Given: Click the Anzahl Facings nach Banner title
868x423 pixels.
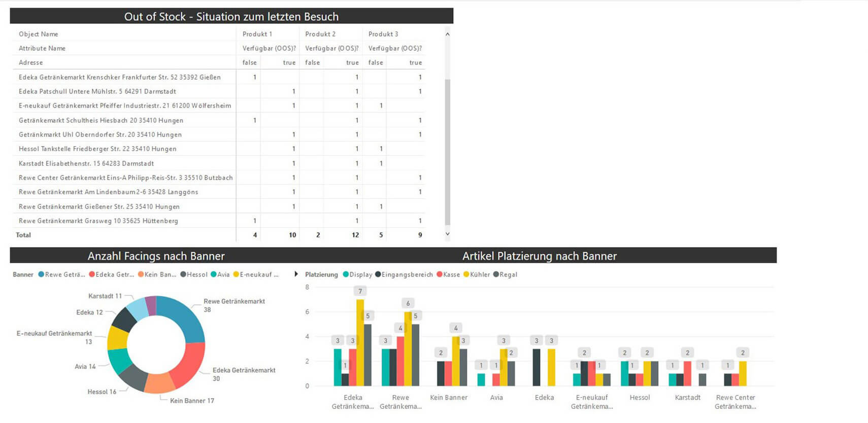Looking at the screenshot, I should point(156,256).
